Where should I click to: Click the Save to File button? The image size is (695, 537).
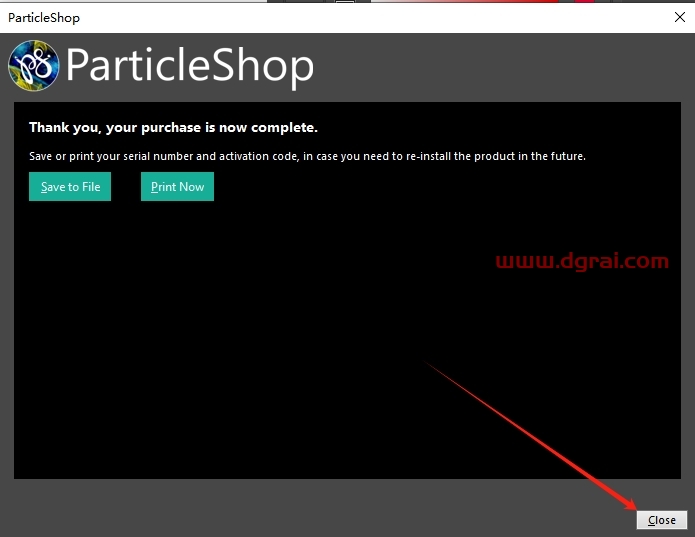70,187
